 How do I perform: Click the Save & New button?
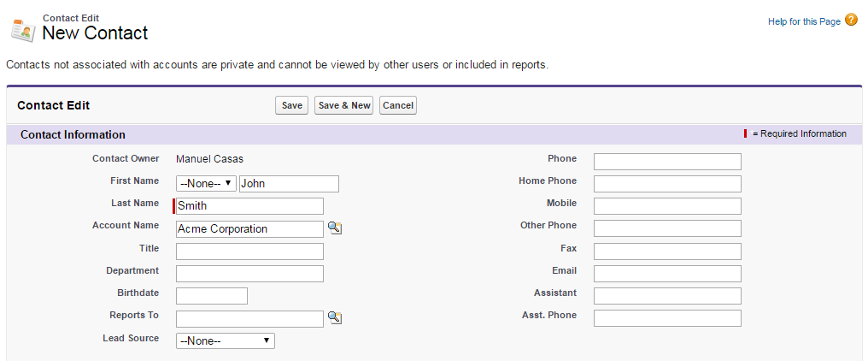tap(343, 105)
